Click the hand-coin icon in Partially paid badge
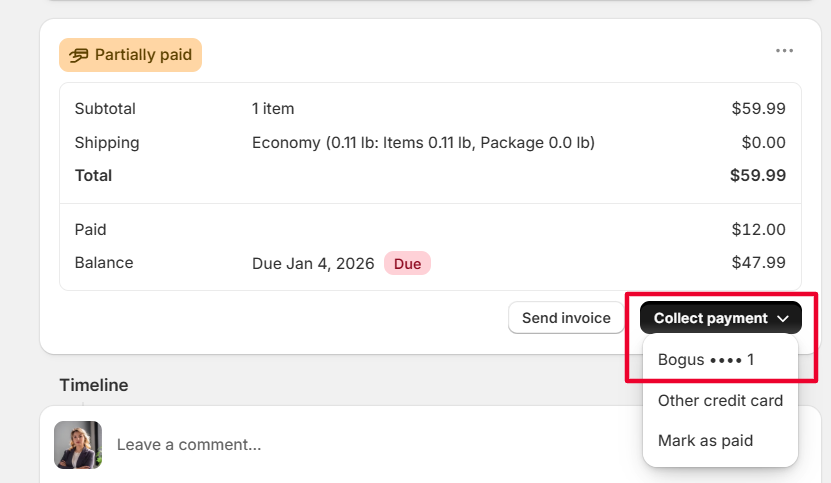 click(x=77, y=55)
